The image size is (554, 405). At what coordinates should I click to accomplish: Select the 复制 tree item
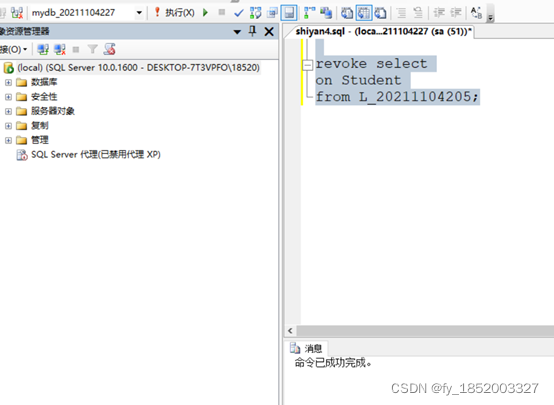click(40, 126)
